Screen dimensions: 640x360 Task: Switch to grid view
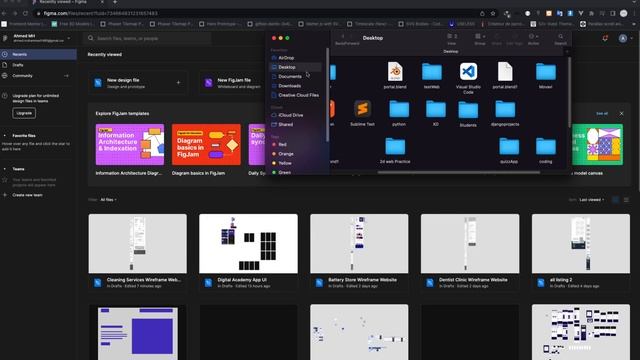click(616, 200)
